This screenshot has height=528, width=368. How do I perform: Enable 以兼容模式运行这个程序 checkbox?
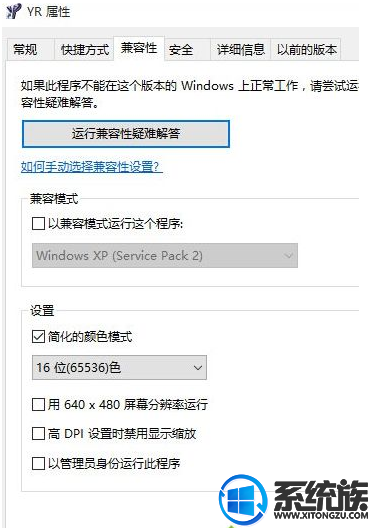click(38, 224)
